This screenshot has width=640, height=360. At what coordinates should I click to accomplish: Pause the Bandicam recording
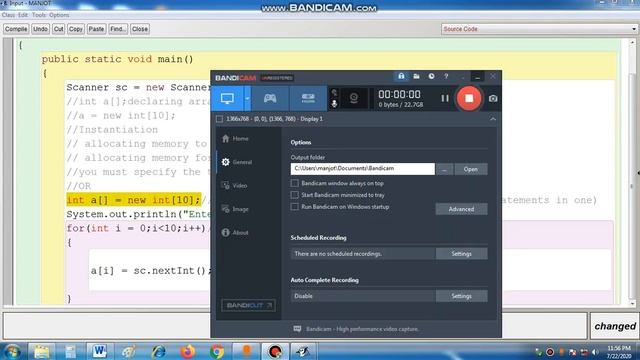click(445, 98)
